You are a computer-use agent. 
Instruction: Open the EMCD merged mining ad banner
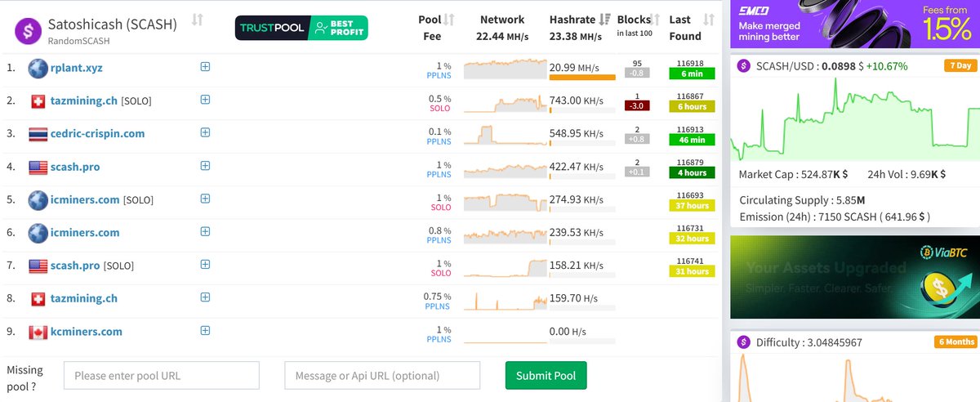[853, 24]
